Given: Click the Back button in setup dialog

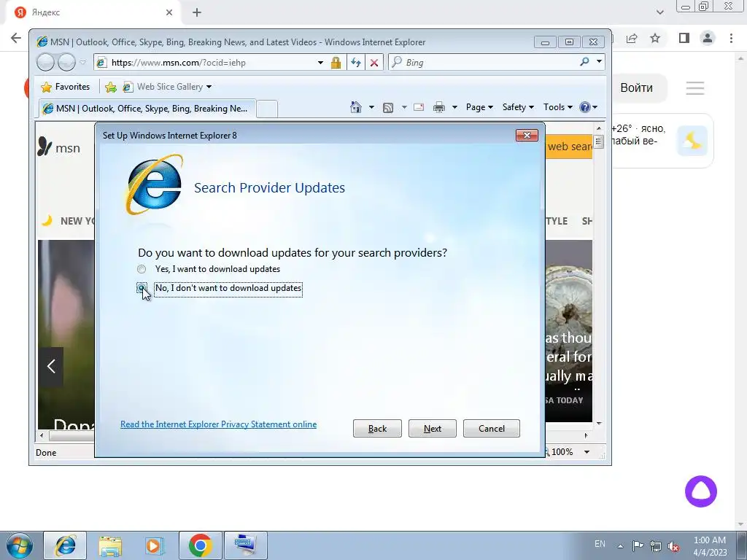Looking at the screenshot, I should [x=377, y=429].
